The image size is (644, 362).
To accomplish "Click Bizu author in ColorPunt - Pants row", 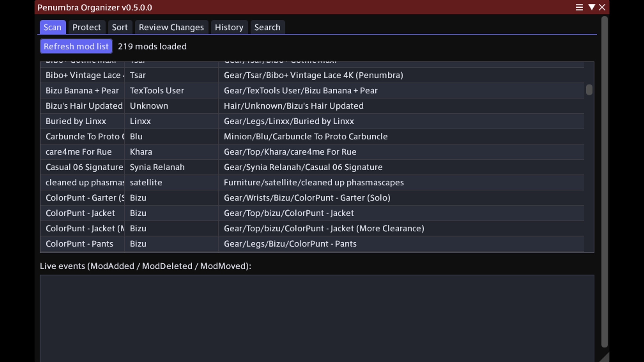I will pos(138,244).
